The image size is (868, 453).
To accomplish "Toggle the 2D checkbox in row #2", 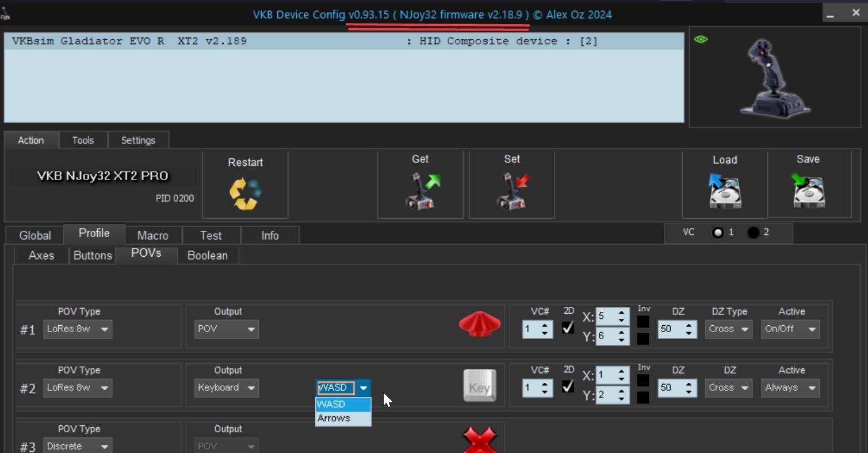I will tap(568, 386).
